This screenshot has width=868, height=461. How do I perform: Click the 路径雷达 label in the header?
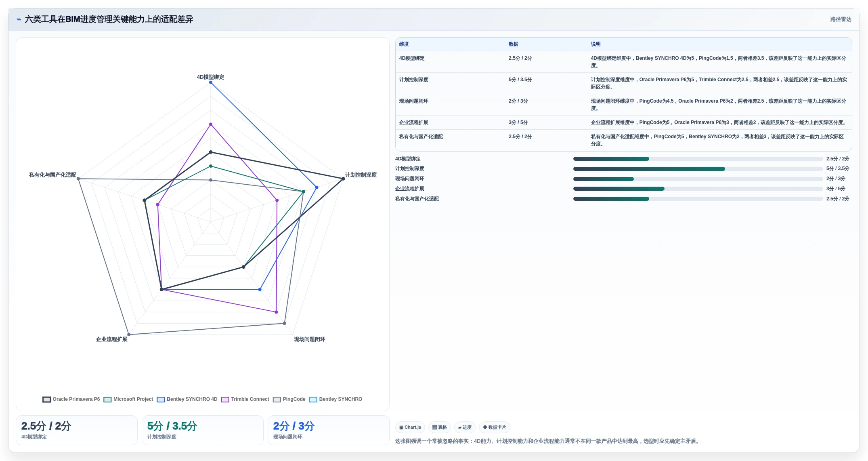[x=841, y=19]
